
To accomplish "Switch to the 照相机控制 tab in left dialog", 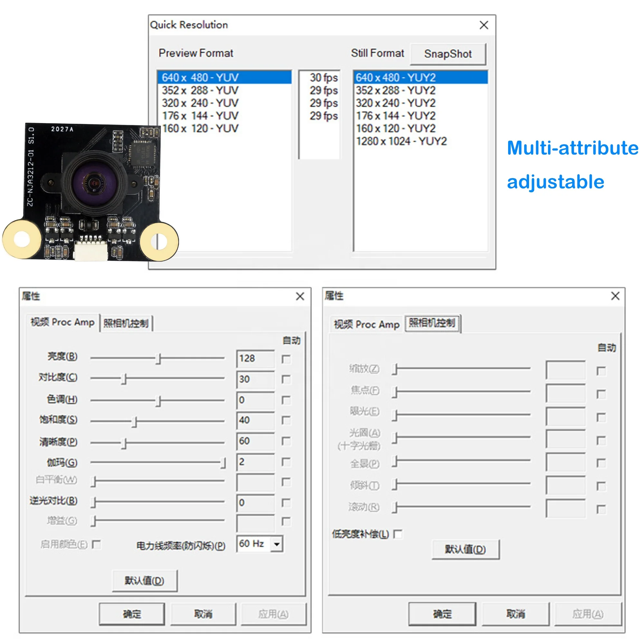I will (x=127, y=322).
